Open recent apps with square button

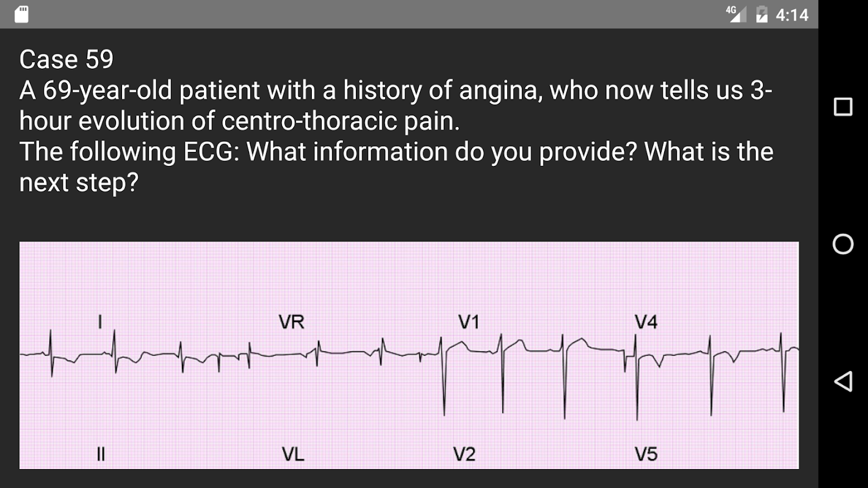tap(843, 107)
